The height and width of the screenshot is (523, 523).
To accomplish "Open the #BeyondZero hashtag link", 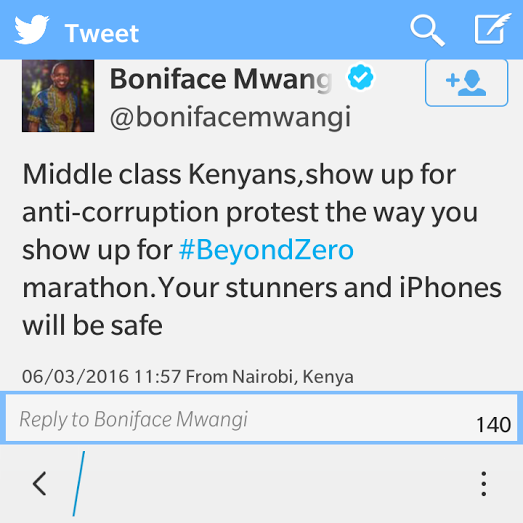I will click(266, 249).
